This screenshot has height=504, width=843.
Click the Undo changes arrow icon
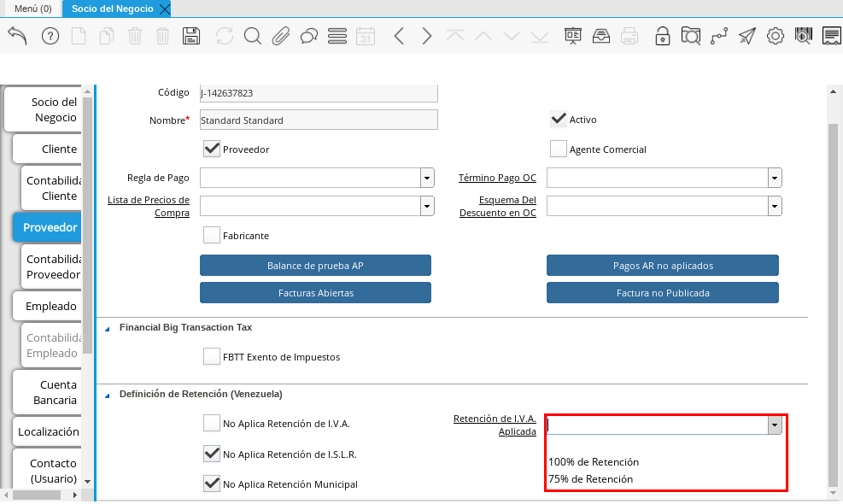tap(17, 36)
